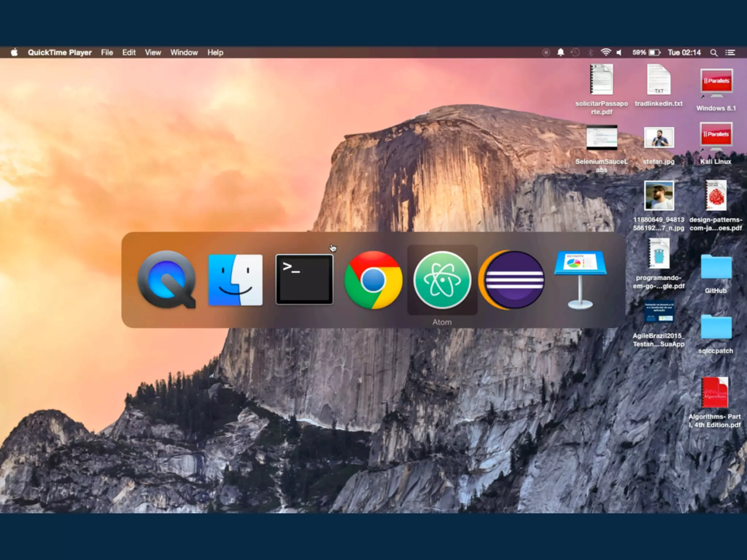
Task: Pick the Keynote icon in the app switcher
Action: coord(580,280)
